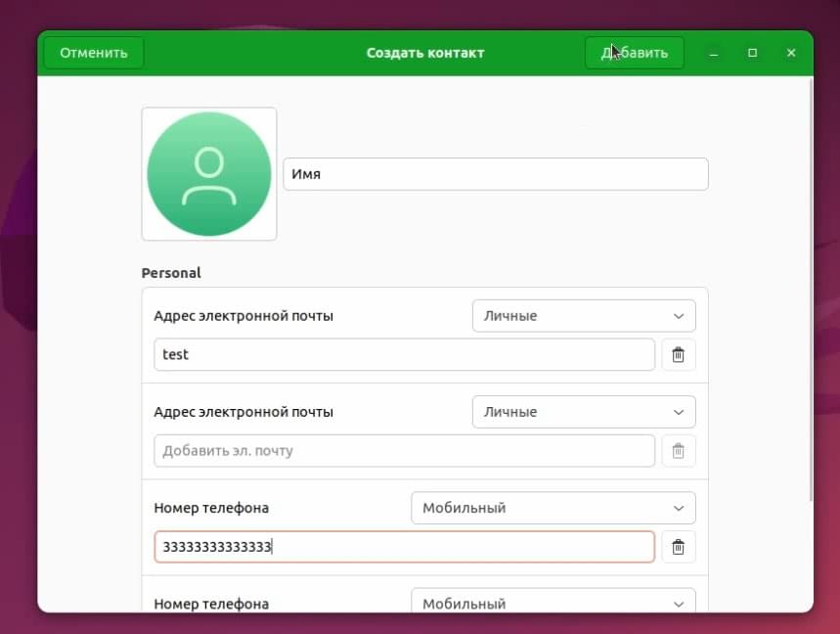Click the contact avatar placeholder image
The width and height of the screenshot is (840, 634).
point(209,173)
